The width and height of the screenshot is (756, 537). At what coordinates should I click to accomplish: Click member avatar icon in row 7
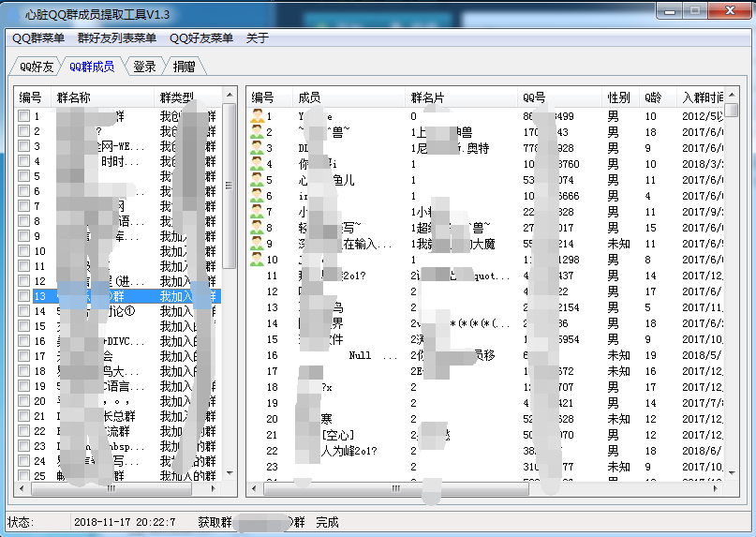[257, 211]
